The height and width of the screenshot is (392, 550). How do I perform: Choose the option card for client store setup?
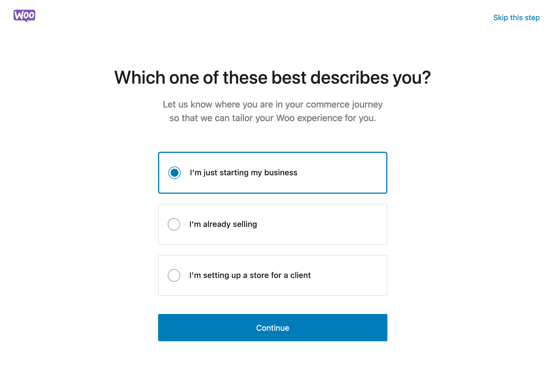click(x=272, y=275)
